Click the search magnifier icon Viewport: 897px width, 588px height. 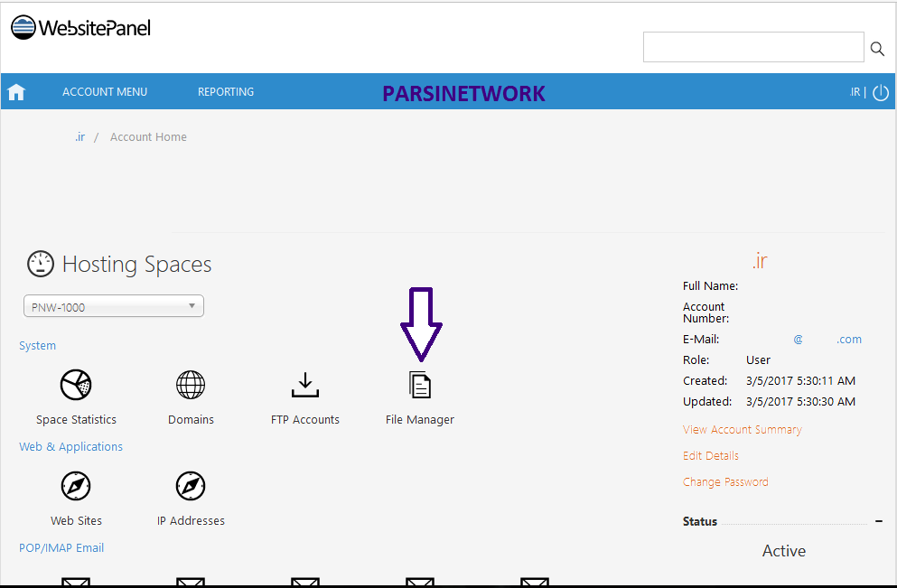(877, 49)
